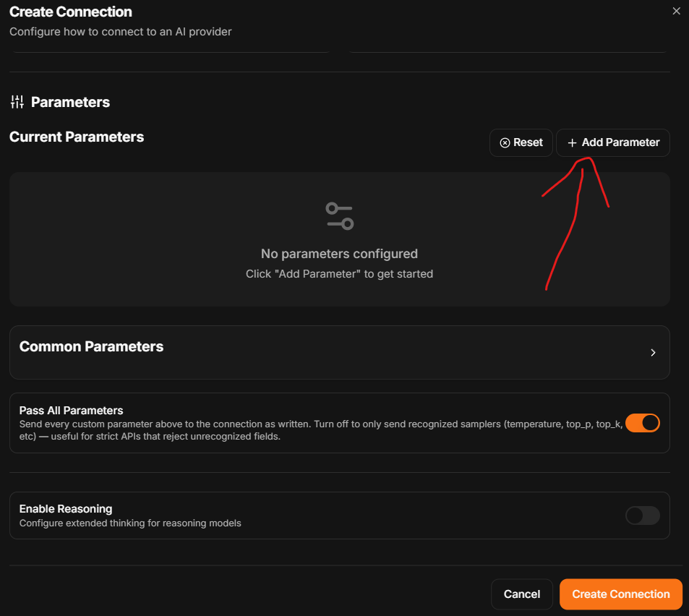Click the Enable Reasoning label text
This screenshot has height=616, width=689.
pos(66,509)
